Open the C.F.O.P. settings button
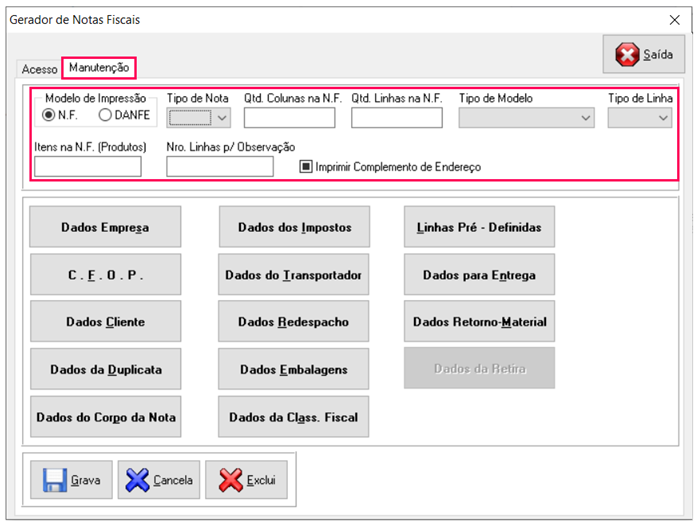 [x=105, y=274]
